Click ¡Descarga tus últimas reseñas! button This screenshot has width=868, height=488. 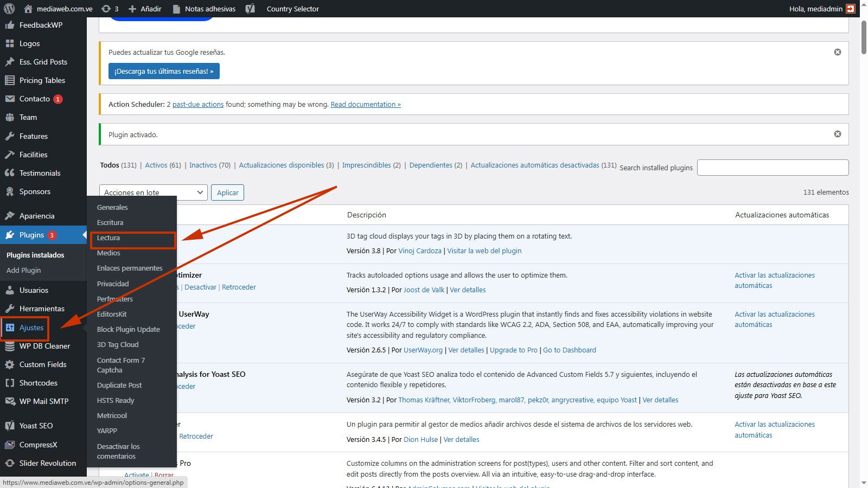click(164, 71)
